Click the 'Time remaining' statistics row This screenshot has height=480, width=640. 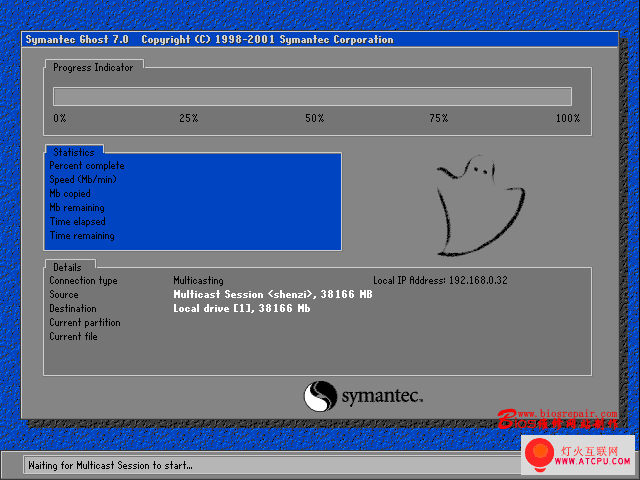tap(82, 236)
